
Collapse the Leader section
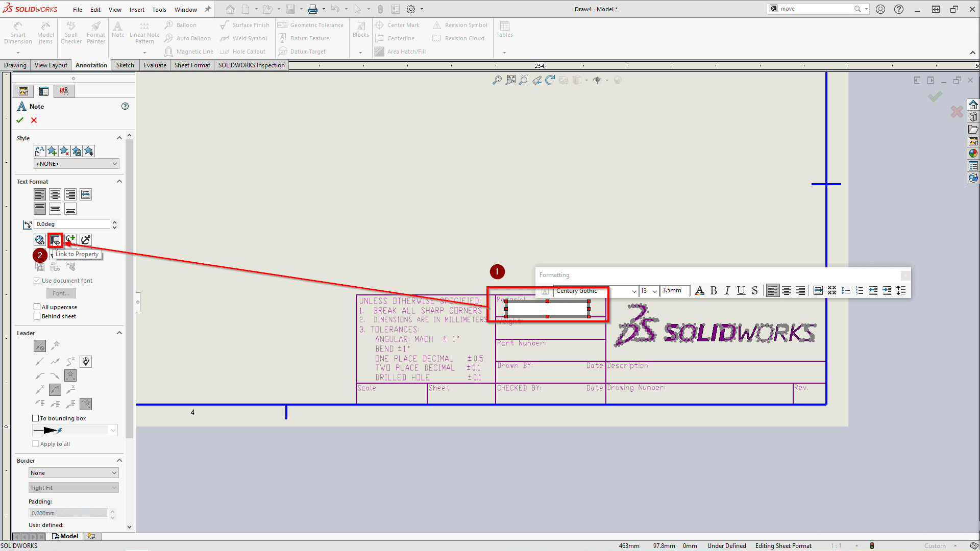pyautogui.click(x=119, y=333)
